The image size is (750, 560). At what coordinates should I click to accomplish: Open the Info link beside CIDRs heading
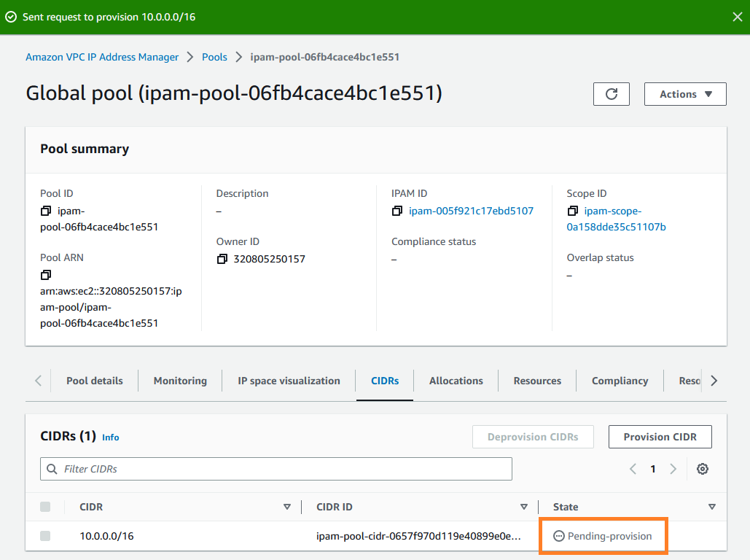tap(110, 437)
